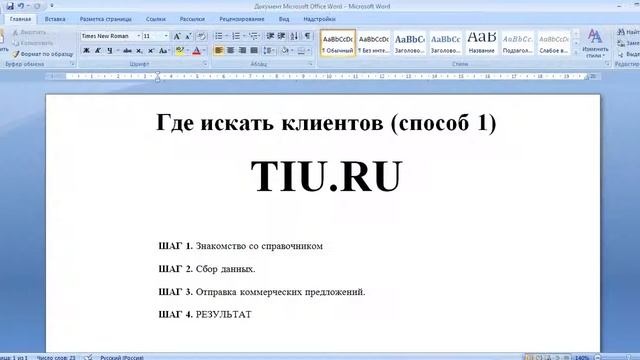Screen dimensions: 640x360
Task: Toggle superscript formatting
Action: [x=151, y=51]
